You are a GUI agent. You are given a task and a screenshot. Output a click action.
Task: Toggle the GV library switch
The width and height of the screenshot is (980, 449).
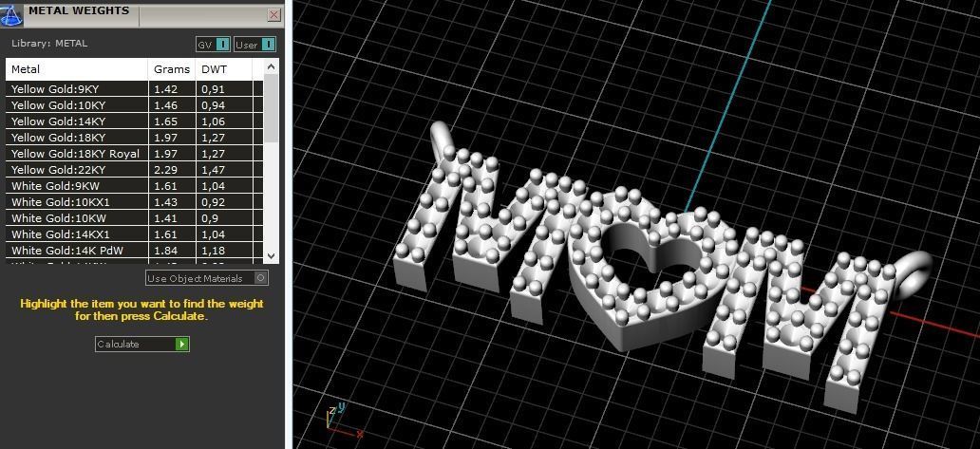[223, 45]
